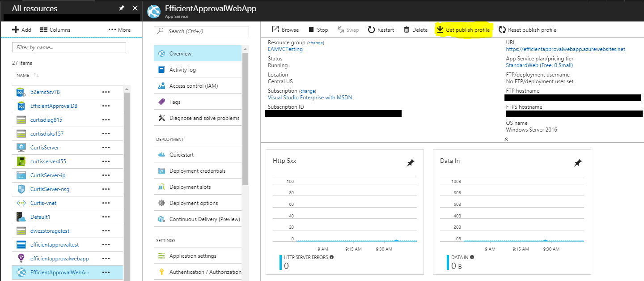Image resolution: width=644 pixels, height=281 pixels.
Task: Close the All resources blade
Action: pos(135,8)
